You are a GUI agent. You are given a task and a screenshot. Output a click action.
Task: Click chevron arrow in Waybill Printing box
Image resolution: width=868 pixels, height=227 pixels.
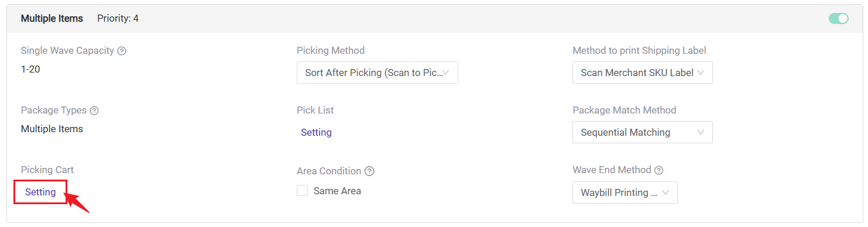pyautogui.click(x=665, y=193)
